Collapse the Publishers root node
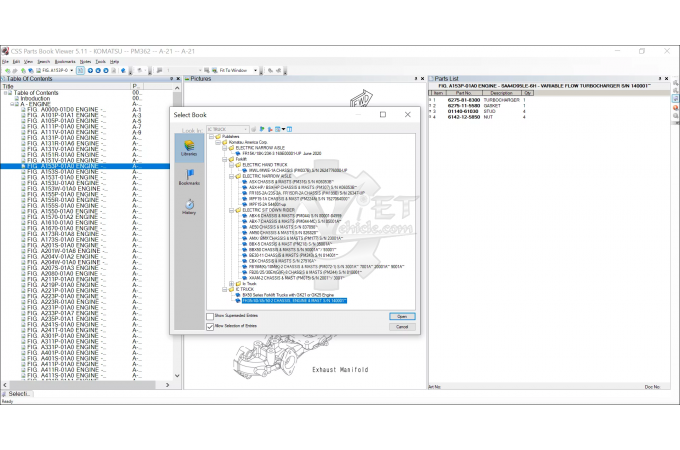Viewport: 680px width, 450px height. click(x=212, y=137)
